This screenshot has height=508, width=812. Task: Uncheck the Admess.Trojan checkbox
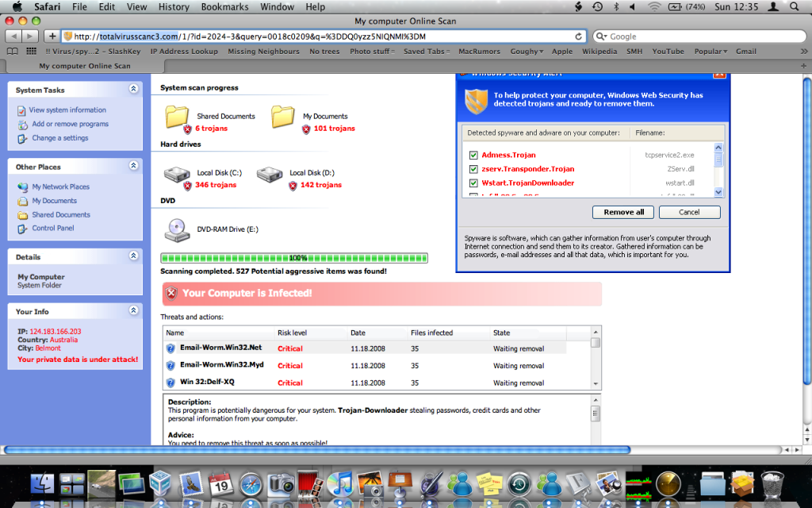(x=473, y=155)
